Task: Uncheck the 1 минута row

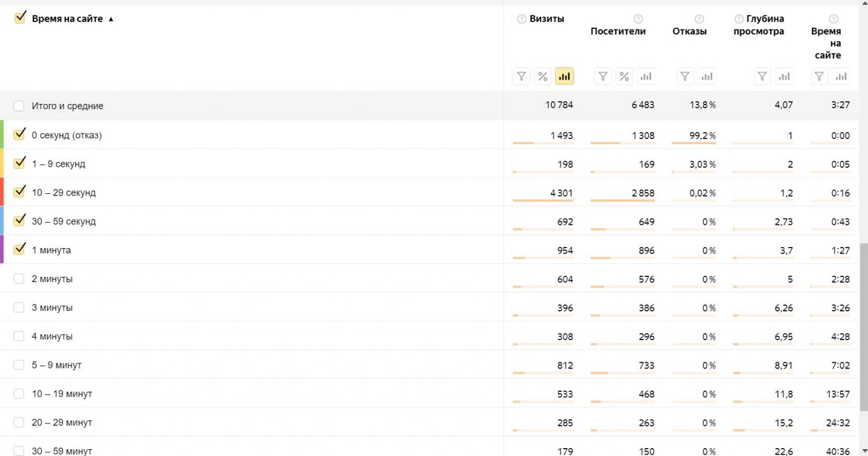Action: tap(20, 249)
